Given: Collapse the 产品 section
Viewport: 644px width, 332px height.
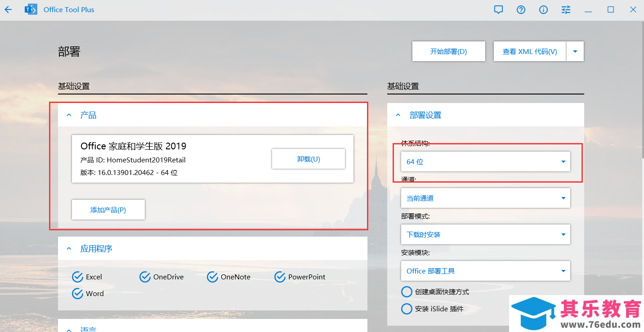Looking at the screenshot, I should [x=69, y=115].
